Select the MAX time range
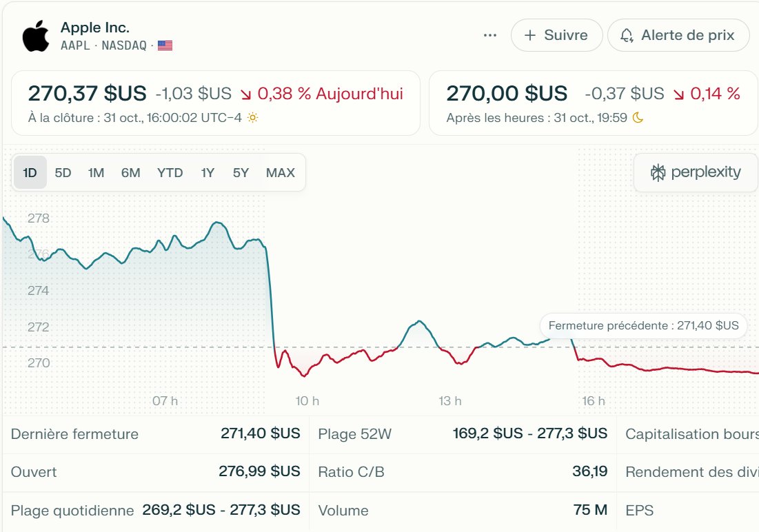759x532 pixels. click(281, 172)
